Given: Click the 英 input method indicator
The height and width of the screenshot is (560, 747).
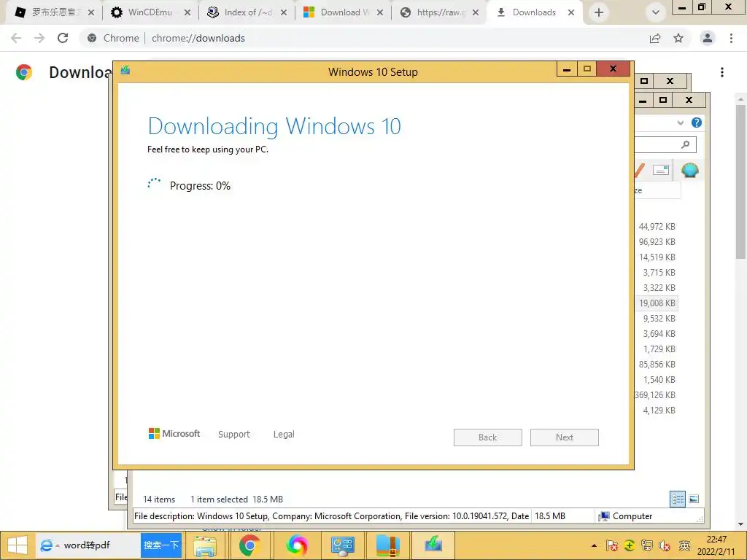Looking at the screenshot, I should pyautogui.click(x=684, y=545).
